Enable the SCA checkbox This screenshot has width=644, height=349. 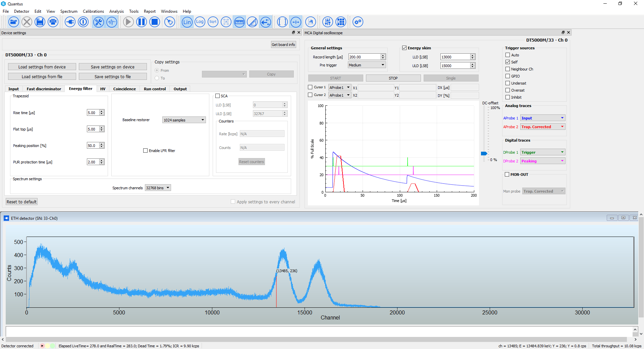[218, 96]
